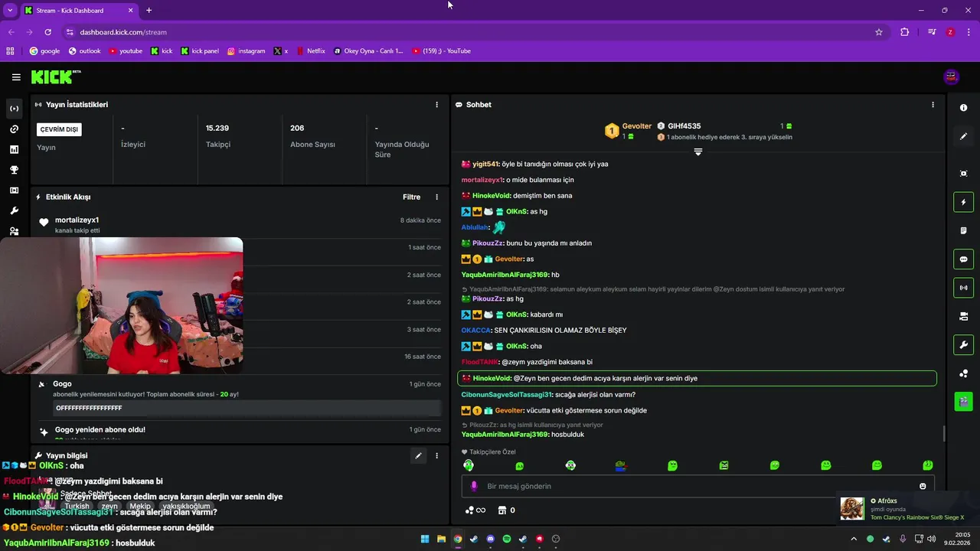Toggle the lightning bolt activity feed panel
The image size is (980, 551).
(963, 202)
